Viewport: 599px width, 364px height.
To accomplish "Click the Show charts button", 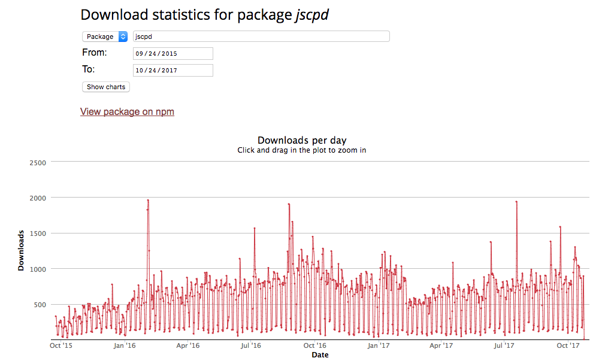I will coord(106,87).
